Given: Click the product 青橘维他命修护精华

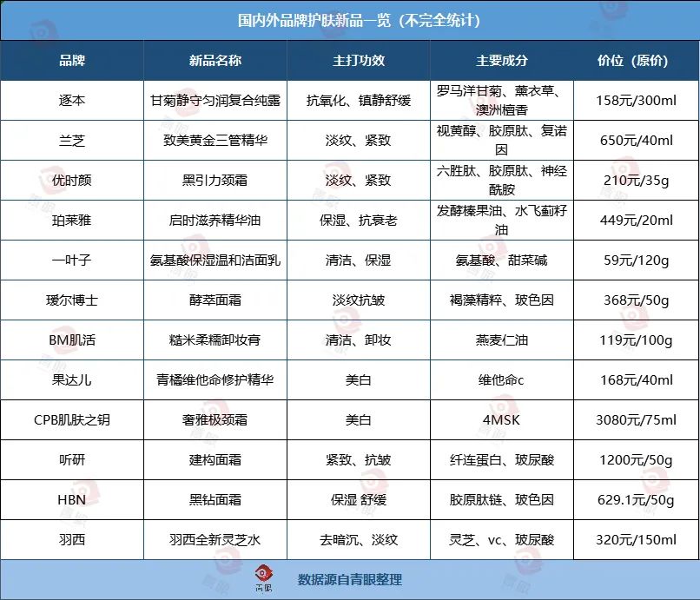Looking at the screenshot, I should (215, 380).
